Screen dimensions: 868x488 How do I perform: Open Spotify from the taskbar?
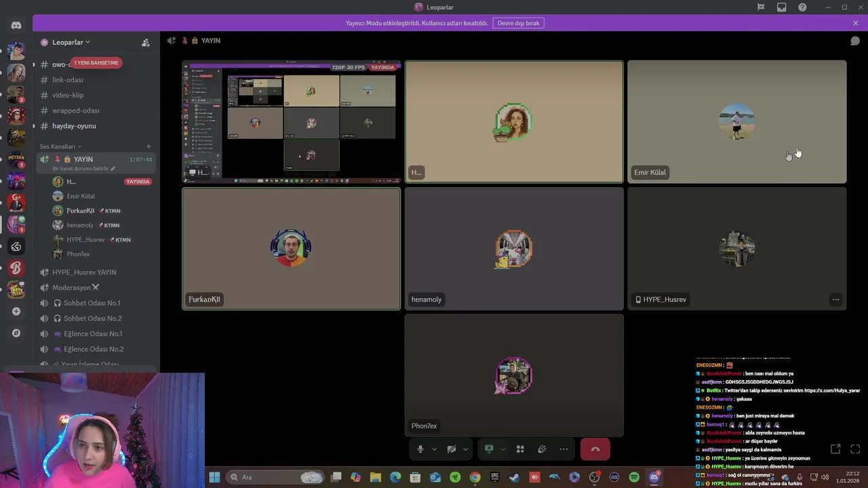634,477
